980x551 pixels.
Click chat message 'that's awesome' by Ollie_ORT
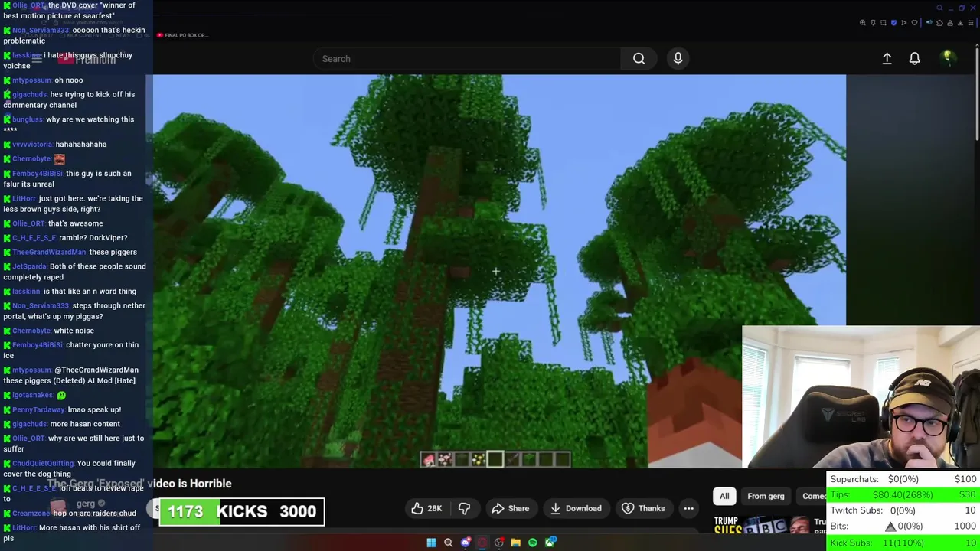coord(75,223)
